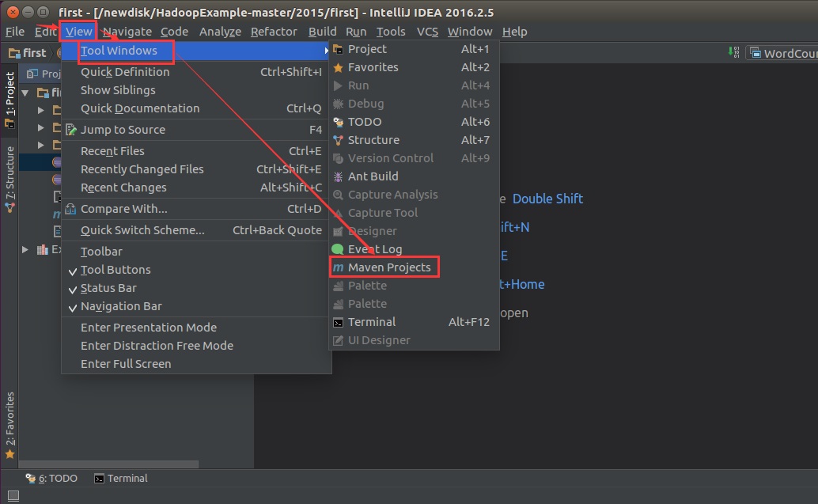Toggle the Tool Buttons checkmark option
Viewport: 818px width, 504px height.
(115, 270)
